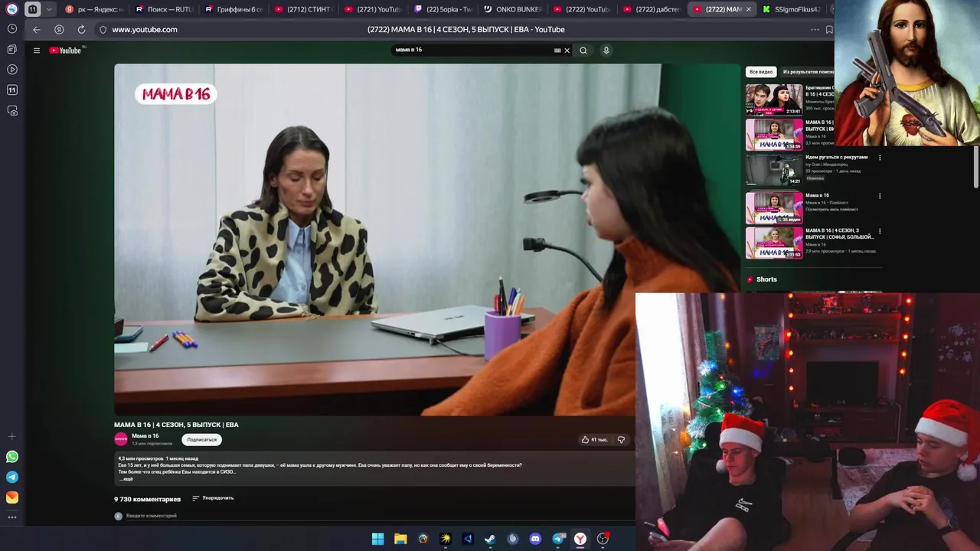
Task: Open the Упорядочить comments sort dropdown
Action: click(213, 498)
